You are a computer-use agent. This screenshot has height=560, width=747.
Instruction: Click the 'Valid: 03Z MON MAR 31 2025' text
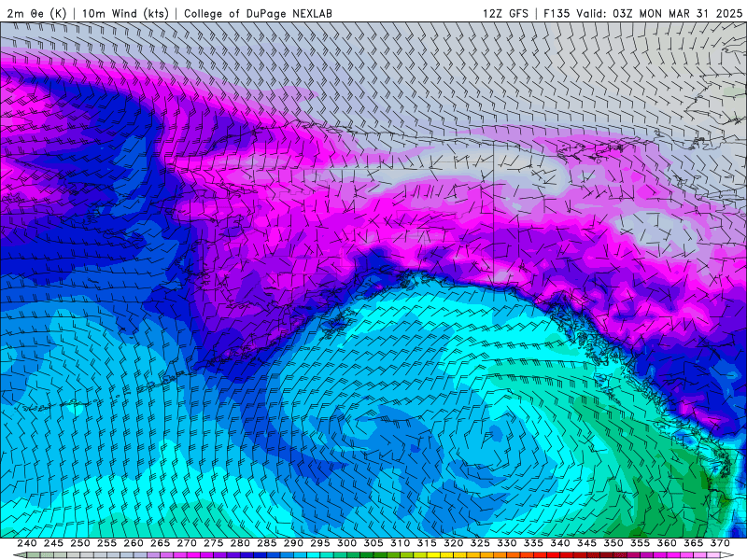tap(659, 13)
